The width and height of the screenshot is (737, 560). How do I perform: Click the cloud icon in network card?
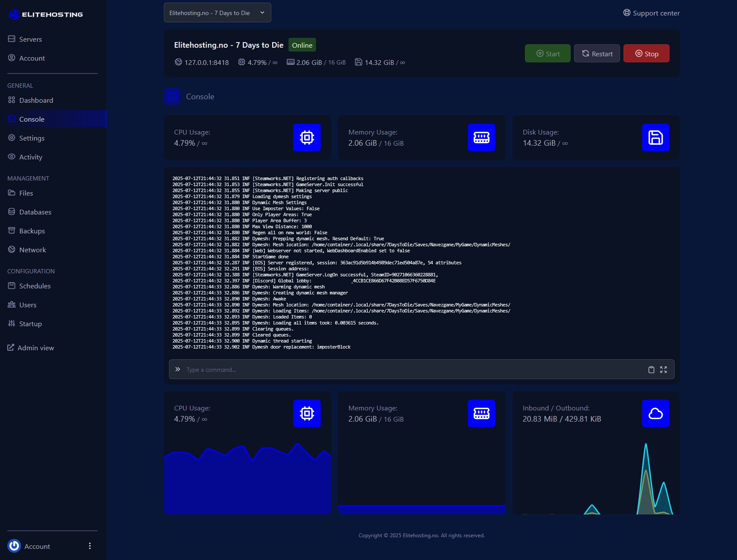click(655, 413)
